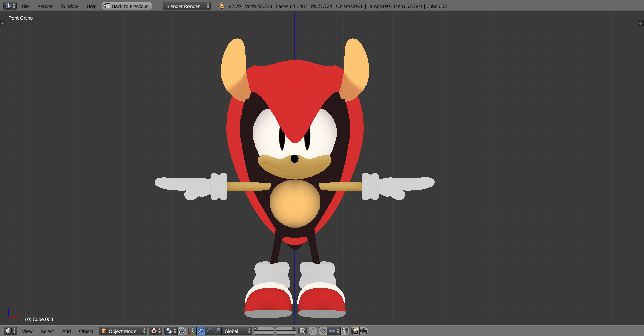
Task: Click the Blender logo icon in header
Action: (221, 6)
